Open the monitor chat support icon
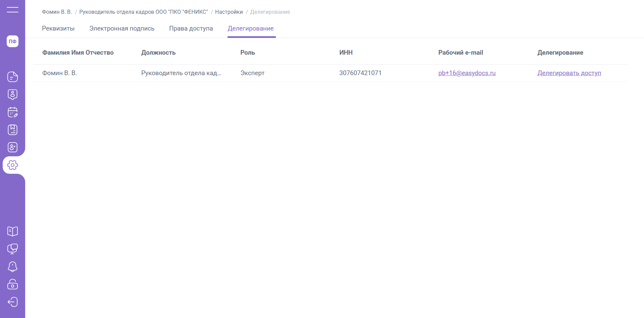 (x=12, y=249)
